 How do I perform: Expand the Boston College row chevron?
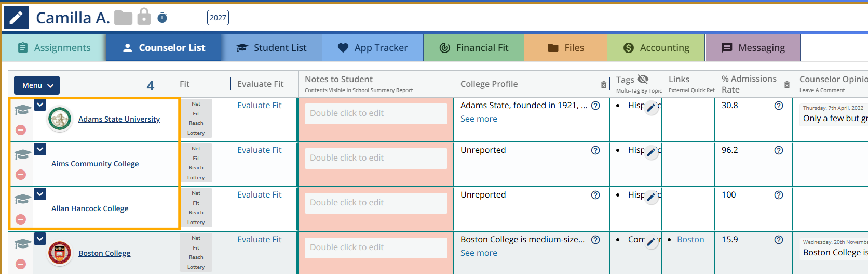[x=40, y=239]
